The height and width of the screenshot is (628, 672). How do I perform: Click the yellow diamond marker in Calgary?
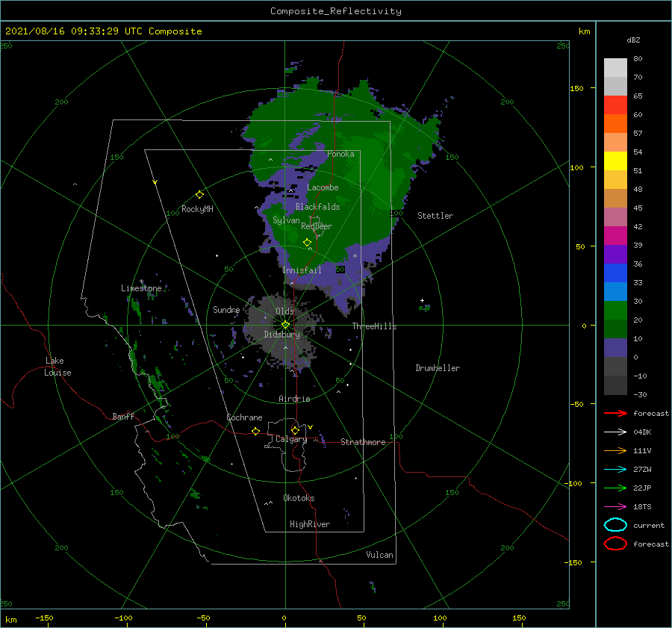point(295,430)
